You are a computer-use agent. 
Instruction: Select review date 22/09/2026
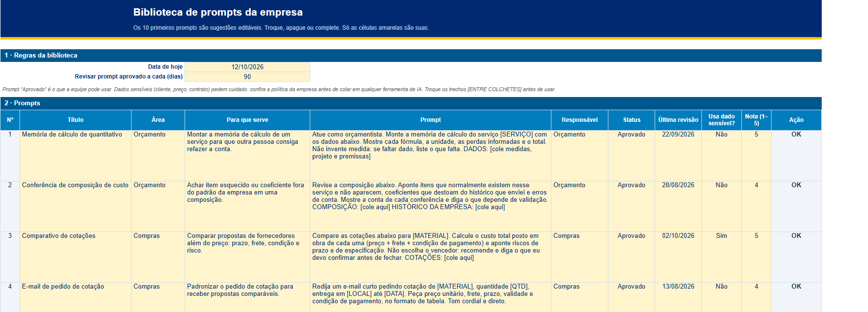click(x=678, y=156)
